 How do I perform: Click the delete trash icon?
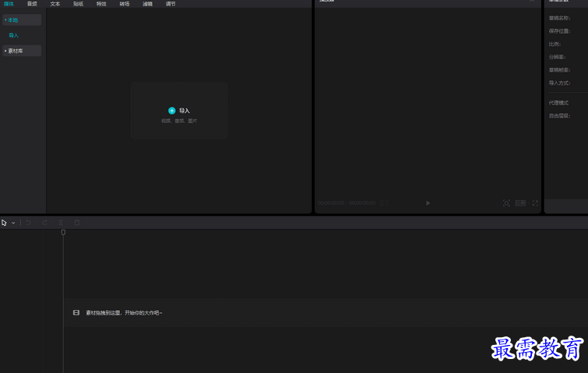pyautogui.click(x=77, y=223)
